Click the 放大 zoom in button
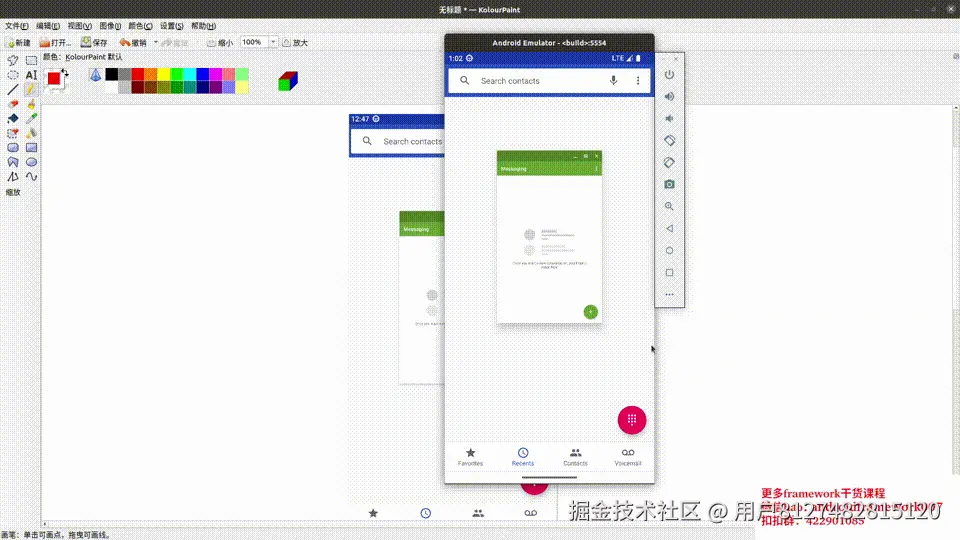This screenshot has width=960, height=540. click(x=295, y=42)
